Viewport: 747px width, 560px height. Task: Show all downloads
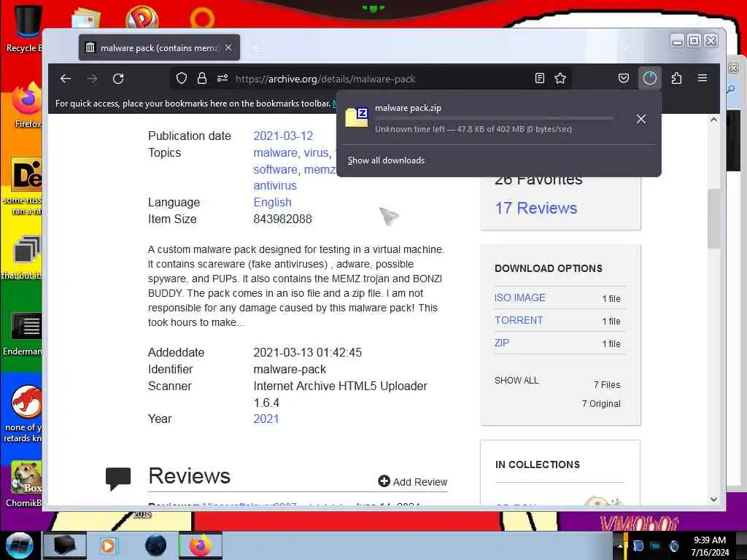[386, 160]
